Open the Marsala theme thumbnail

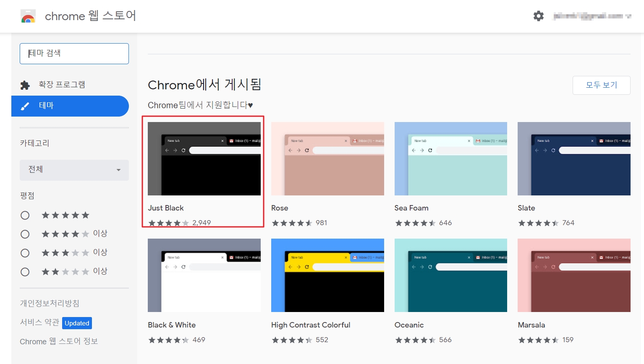point(574,275)
